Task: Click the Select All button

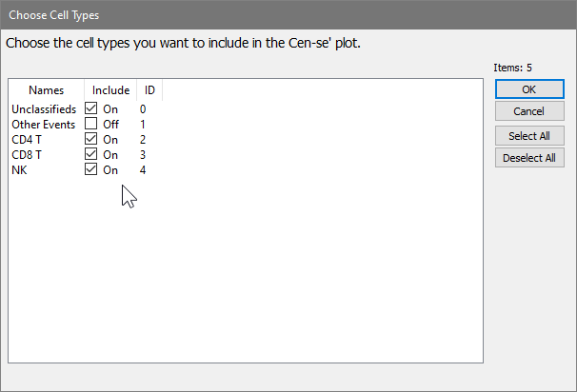Action: pos(529,135)
